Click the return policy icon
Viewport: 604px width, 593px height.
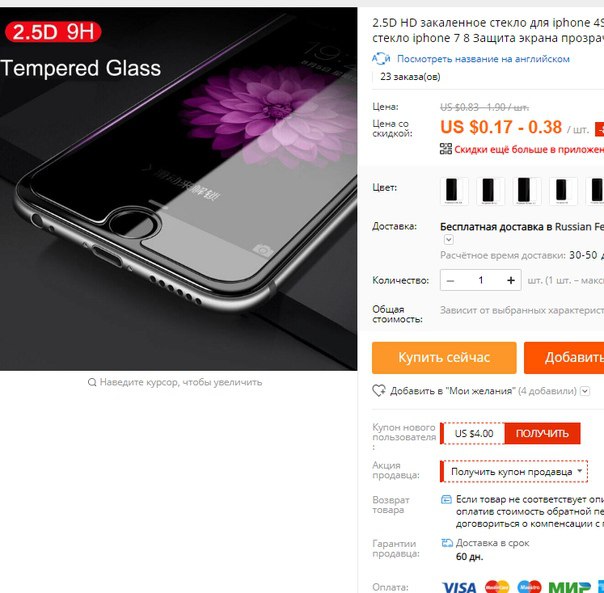(x=446, y=499)
